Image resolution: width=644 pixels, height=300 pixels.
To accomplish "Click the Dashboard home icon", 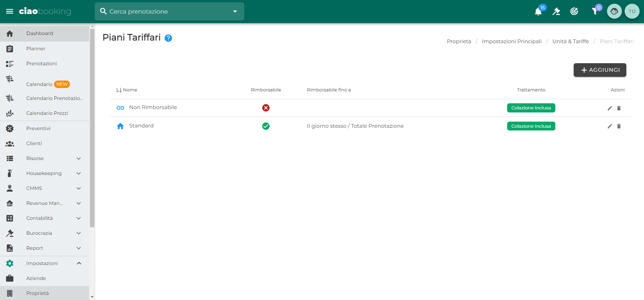I will click(x=10, y=34).
